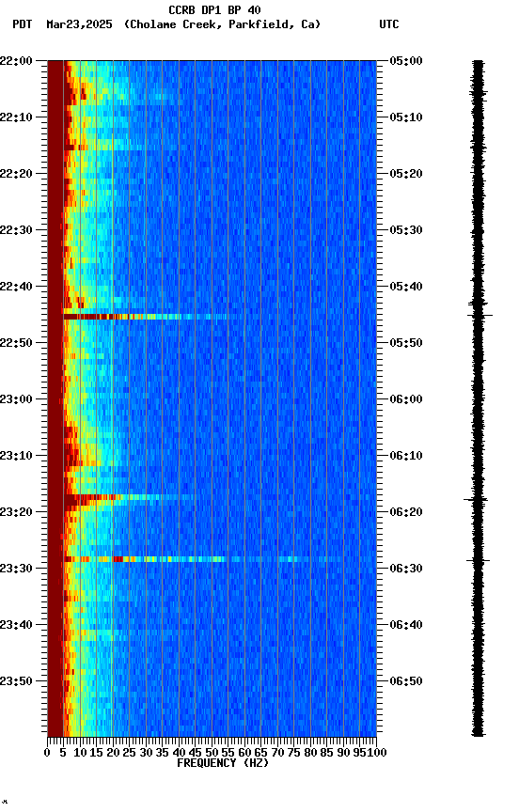This screenshot has width=519, height=812.
Task: Click the 'FREQUENCY (HZ)' axis title
Action: point(223,763)
